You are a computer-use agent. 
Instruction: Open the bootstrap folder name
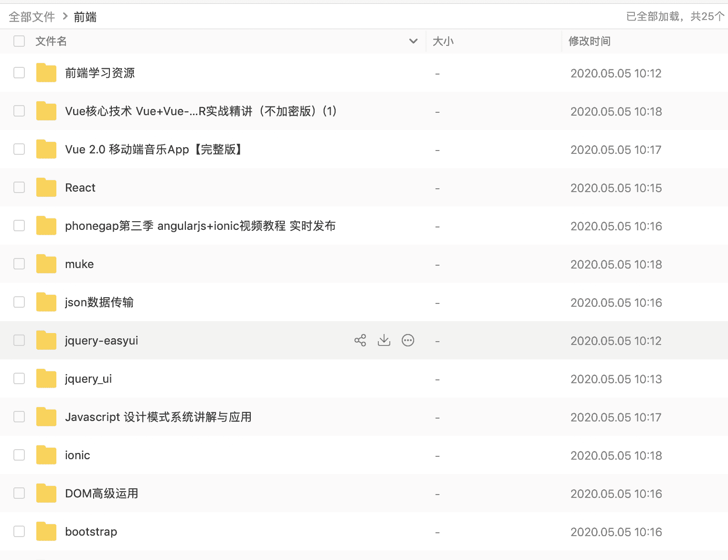tap(91, 531)
